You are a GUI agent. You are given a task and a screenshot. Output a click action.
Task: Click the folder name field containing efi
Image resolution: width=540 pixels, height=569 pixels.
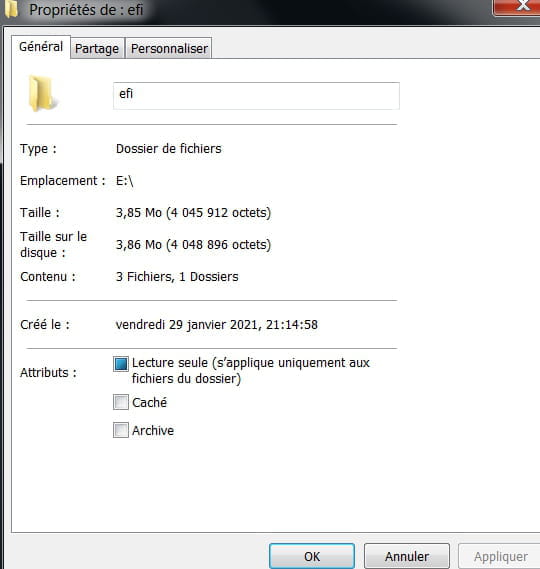pos(256,96)
